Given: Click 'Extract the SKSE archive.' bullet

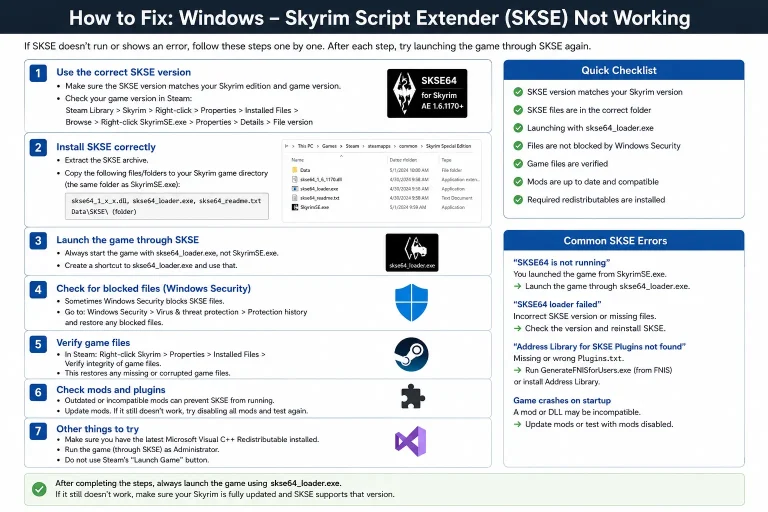Looking at the screenshot, I should tap(106, 160).
